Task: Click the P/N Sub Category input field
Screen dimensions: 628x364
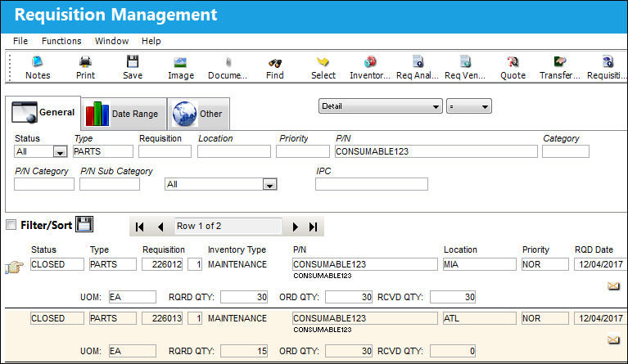Action: coord(110,184)
